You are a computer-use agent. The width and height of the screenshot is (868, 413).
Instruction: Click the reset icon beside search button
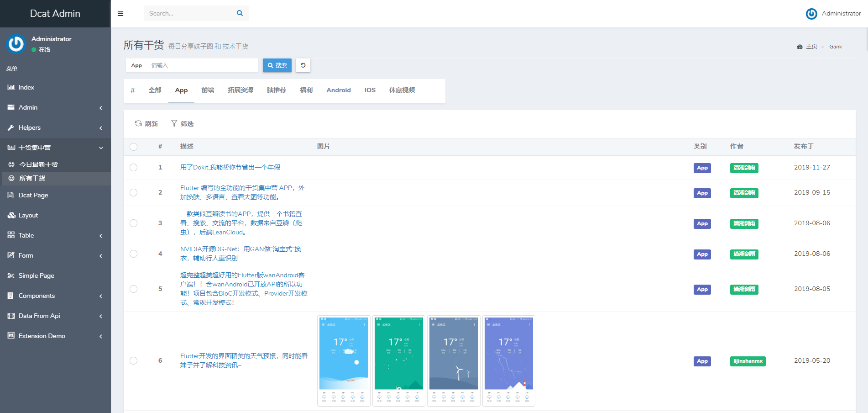point(303,65)
